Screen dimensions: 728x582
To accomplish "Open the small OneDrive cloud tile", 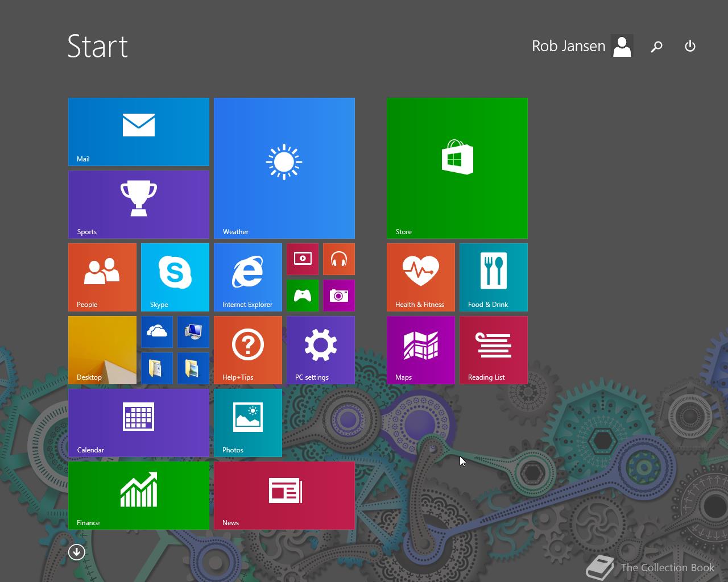I will click(157, 332).
